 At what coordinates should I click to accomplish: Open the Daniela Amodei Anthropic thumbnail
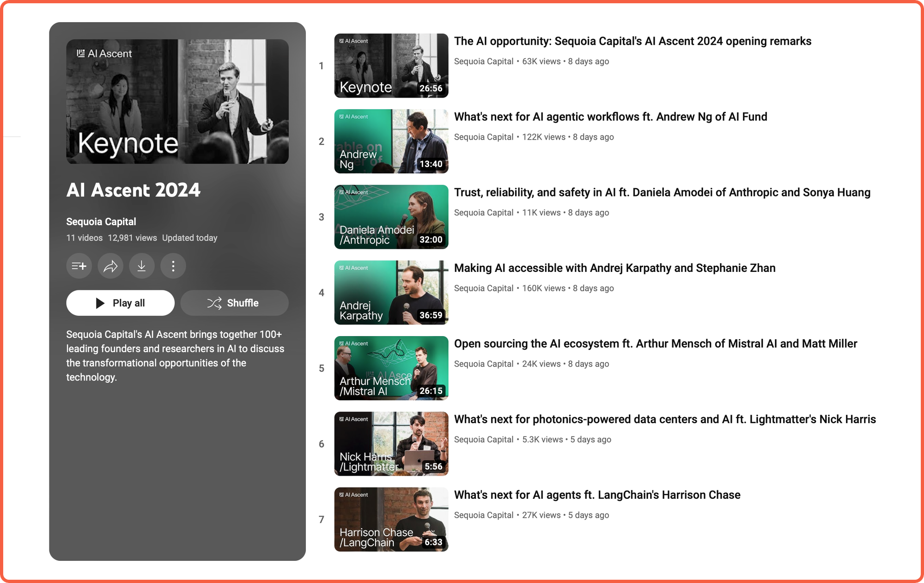click(x=391, y=217)
